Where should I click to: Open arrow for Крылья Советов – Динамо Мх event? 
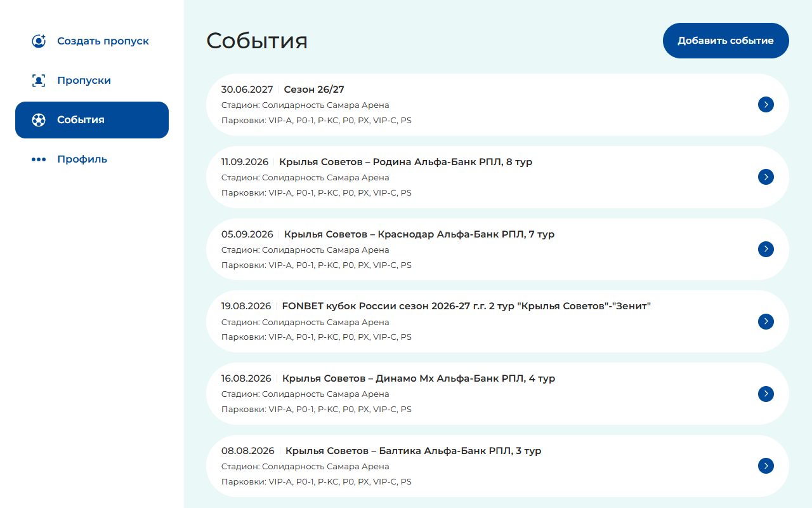pyautogui.click(x=766, y=394)
